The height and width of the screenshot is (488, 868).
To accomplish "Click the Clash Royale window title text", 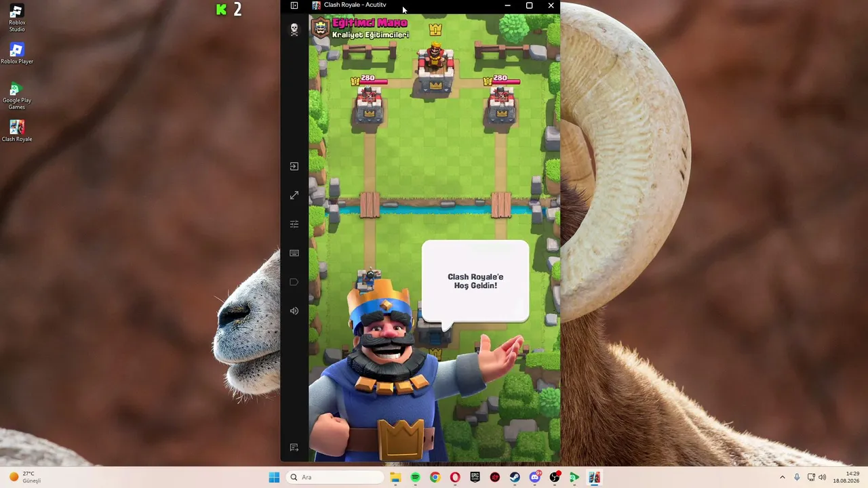I will (355, 5).
